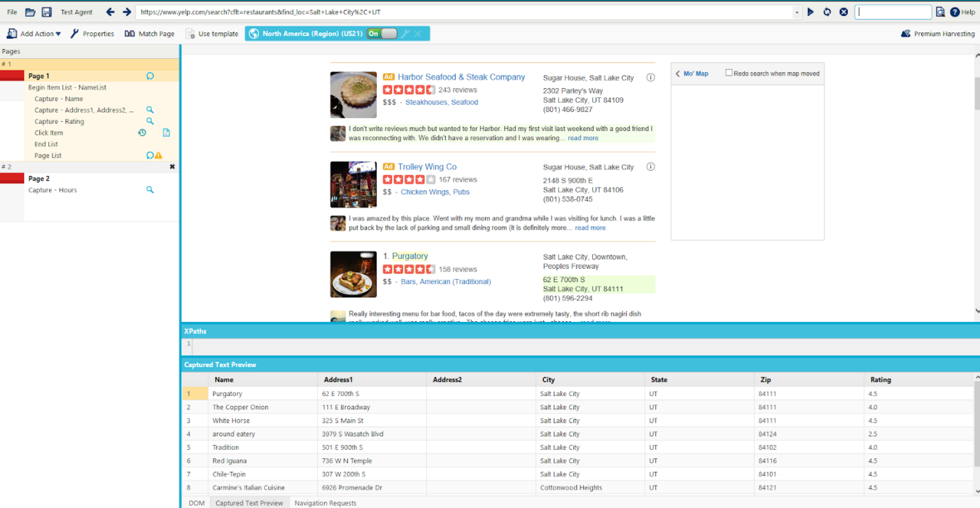Collapse the Mo' Map panel with its chevron
Screen dimensions: 980x508
(677, 73)
